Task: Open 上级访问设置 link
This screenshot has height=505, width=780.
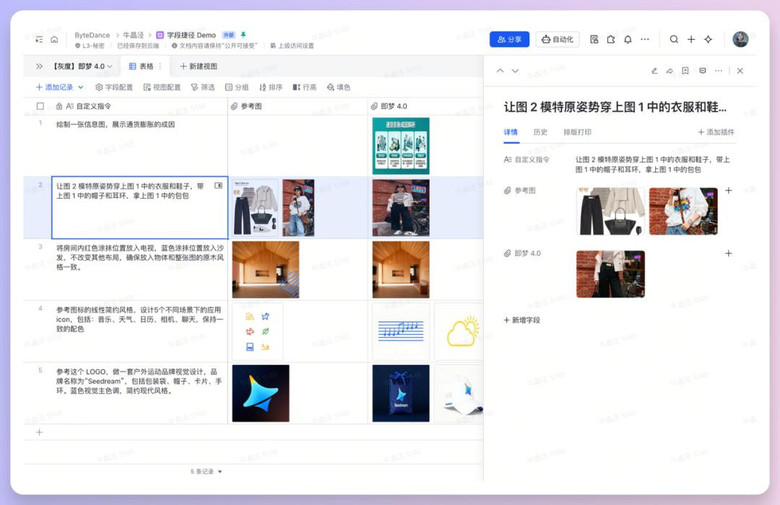Action: [292, 46]
